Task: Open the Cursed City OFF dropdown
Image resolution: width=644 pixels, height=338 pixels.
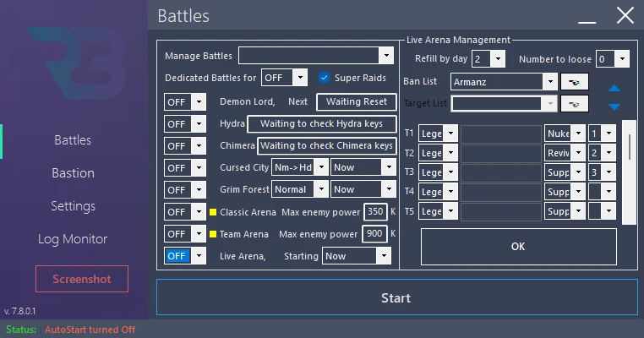Action: click(185, 168)
